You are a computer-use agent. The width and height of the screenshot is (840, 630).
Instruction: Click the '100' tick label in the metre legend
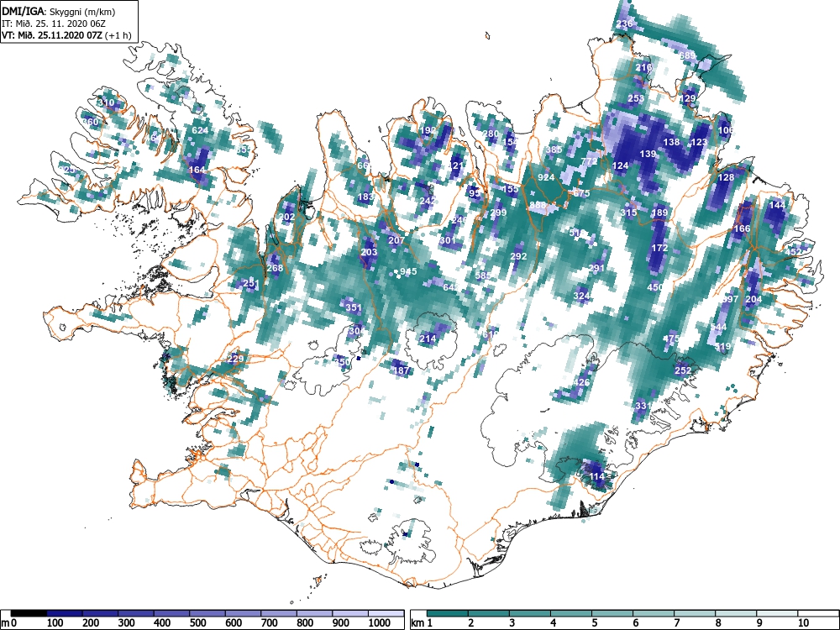pos(55,623)
